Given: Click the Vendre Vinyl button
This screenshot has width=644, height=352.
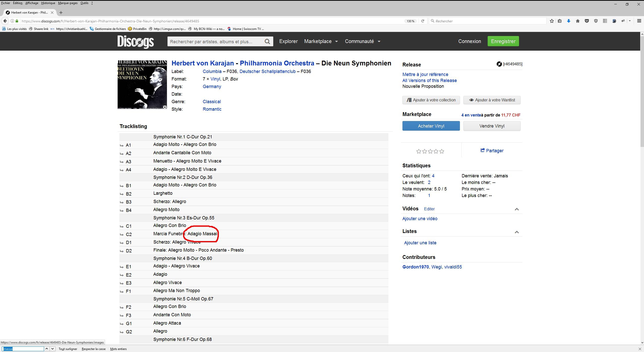Looking at the screenshot, I should [x=492, y=126].
